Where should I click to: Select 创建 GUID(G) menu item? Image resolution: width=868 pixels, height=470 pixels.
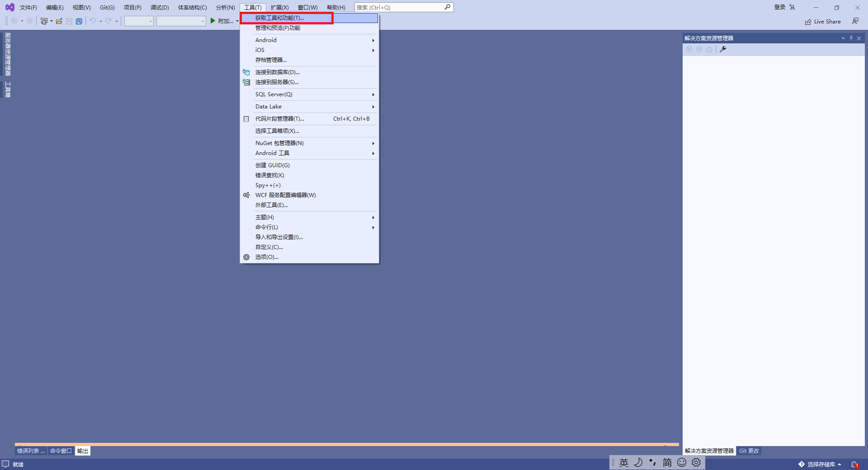310,165
